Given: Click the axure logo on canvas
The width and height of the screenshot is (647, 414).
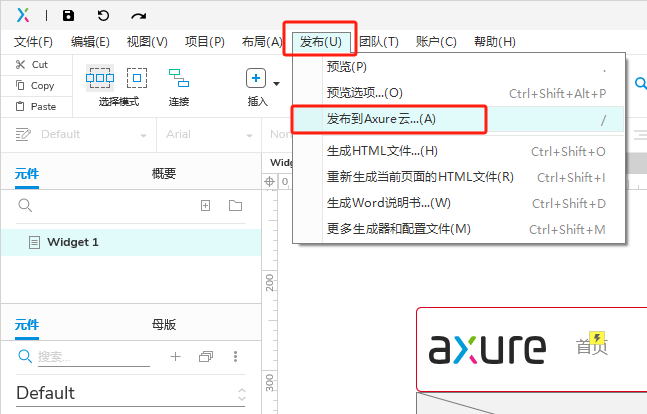Looking at the screenshot, I should click(487, 350).
